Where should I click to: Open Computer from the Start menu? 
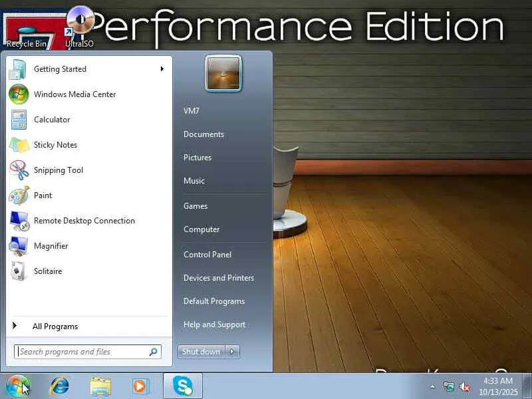pyautogui.click(x=201, y=229)
